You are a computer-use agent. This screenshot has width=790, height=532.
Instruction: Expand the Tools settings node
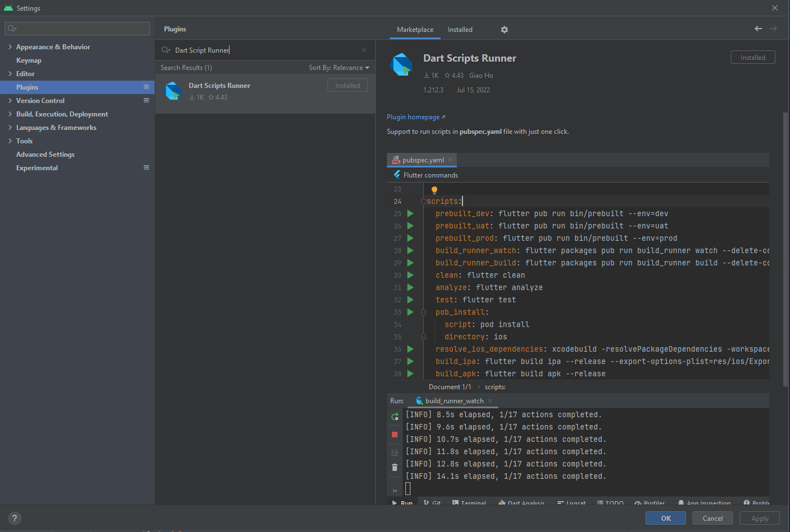(10, 141)
